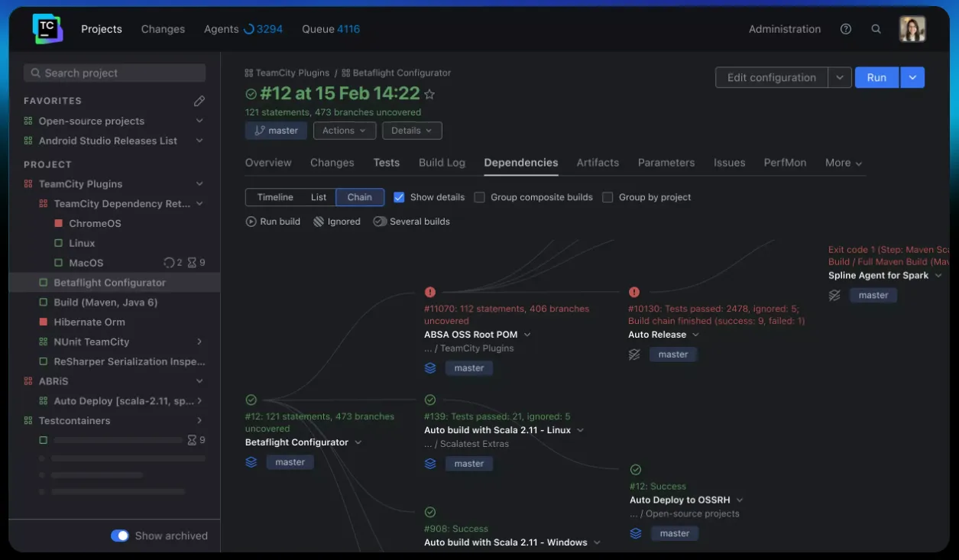Select Build (Maven, Java 6) in sidebar
This screenshot has width=959, height=560.
click(x=105, y=303)
